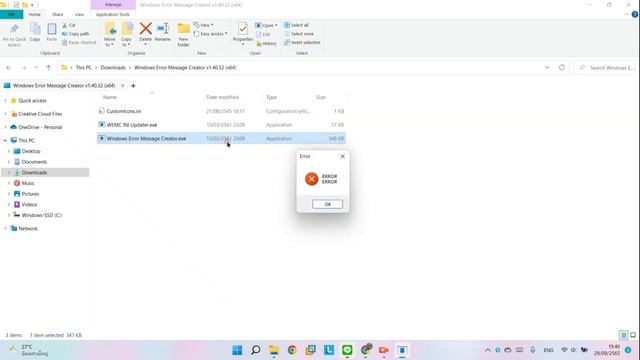Viewport: 640px width, 360px height.
Task: Sort files by Size column
Action: pyautogui.click(x=320, y=97)
